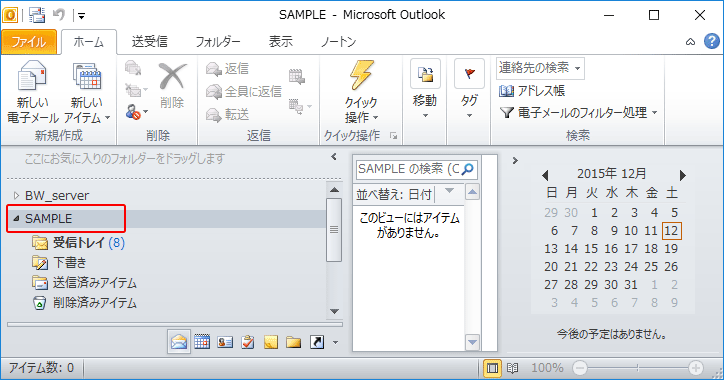Viewport: 724px width, 380px height.
Task: Open the Folder List view icon
Action: [294, 342]
